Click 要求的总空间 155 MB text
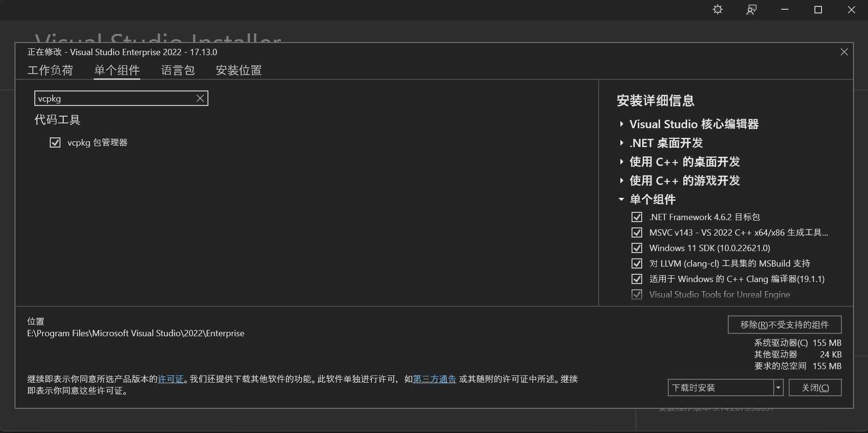This screenshot has height=433, width=868. pos(798,366)
